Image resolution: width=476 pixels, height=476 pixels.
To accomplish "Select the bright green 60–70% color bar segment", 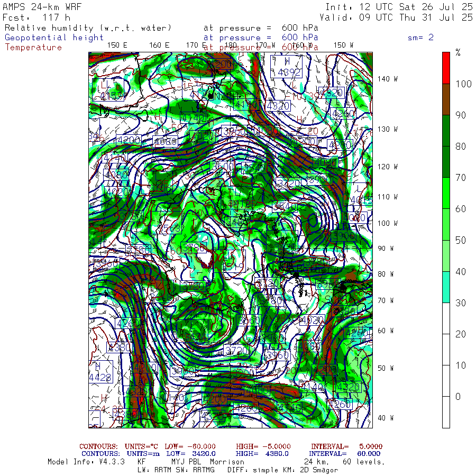I will point(446,193).
